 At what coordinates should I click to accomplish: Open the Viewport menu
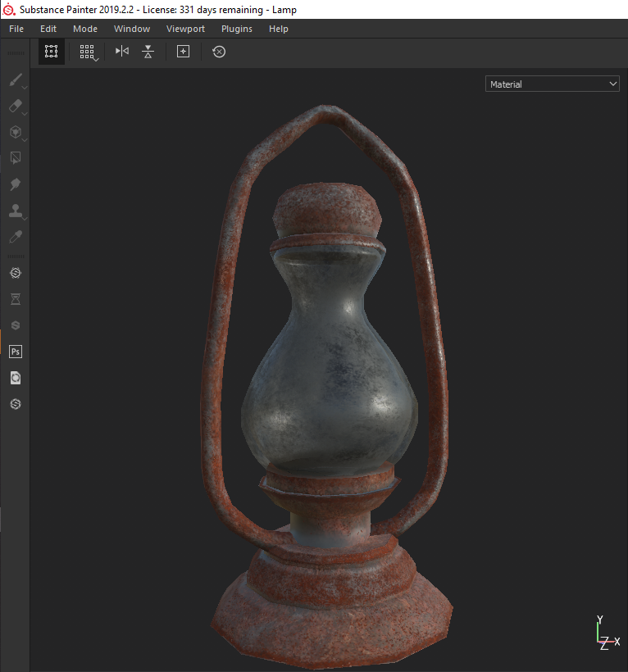click(x=185, y=29)
